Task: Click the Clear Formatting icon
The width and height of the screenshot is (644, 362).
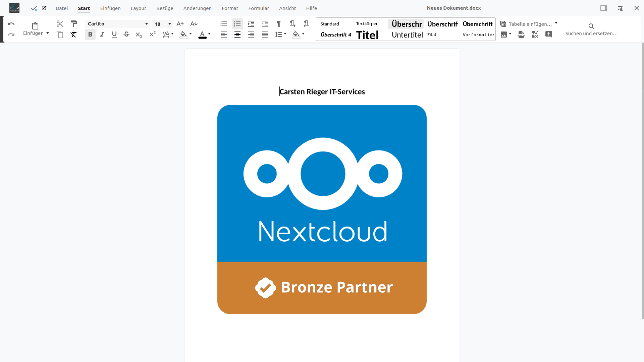Action: point(74,35)
